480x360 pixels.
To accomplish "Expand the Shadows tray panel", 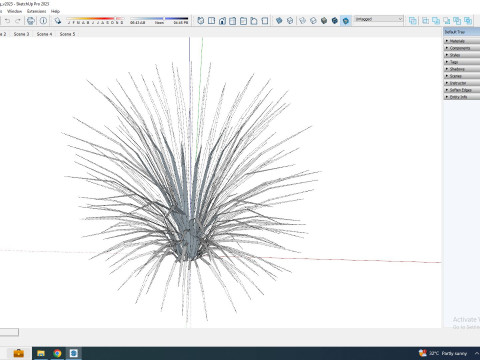I will click(462, 69).
